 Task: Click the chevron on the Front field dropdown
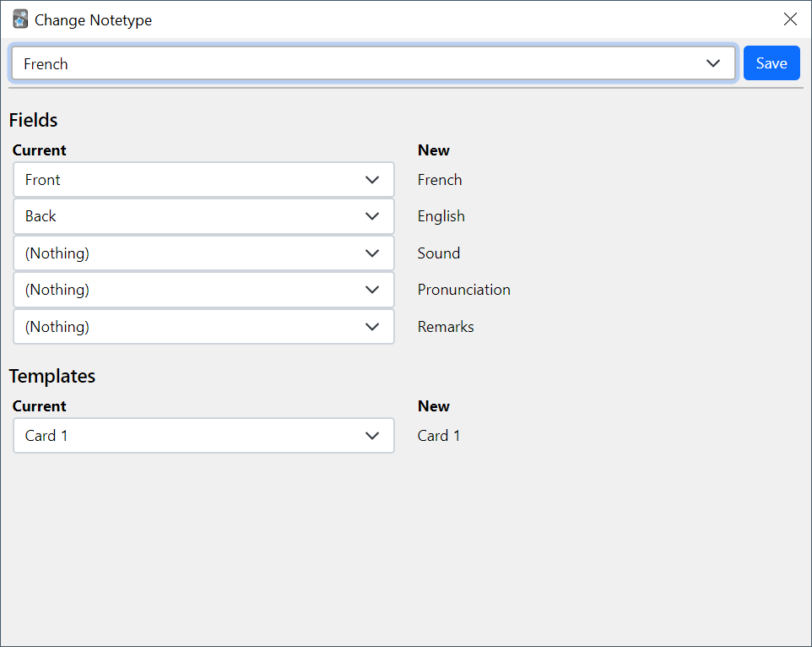[371, 179]
